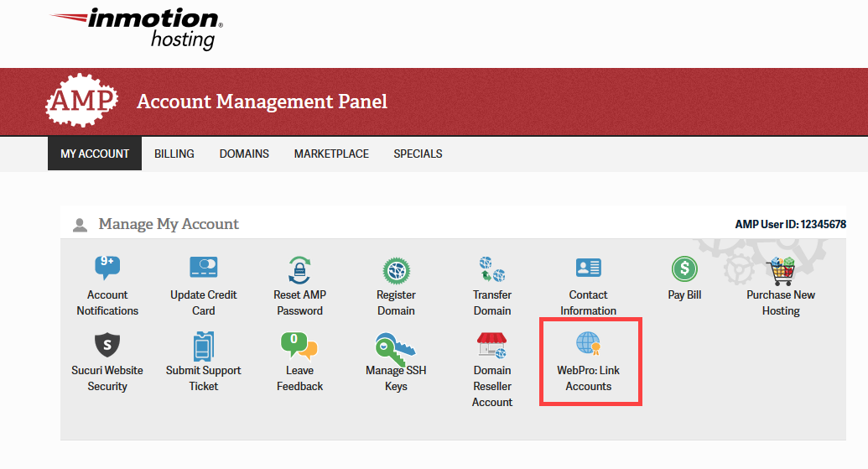868x469 pixels.
Task: Click the Register Domain label
Action: pos(396,303)
